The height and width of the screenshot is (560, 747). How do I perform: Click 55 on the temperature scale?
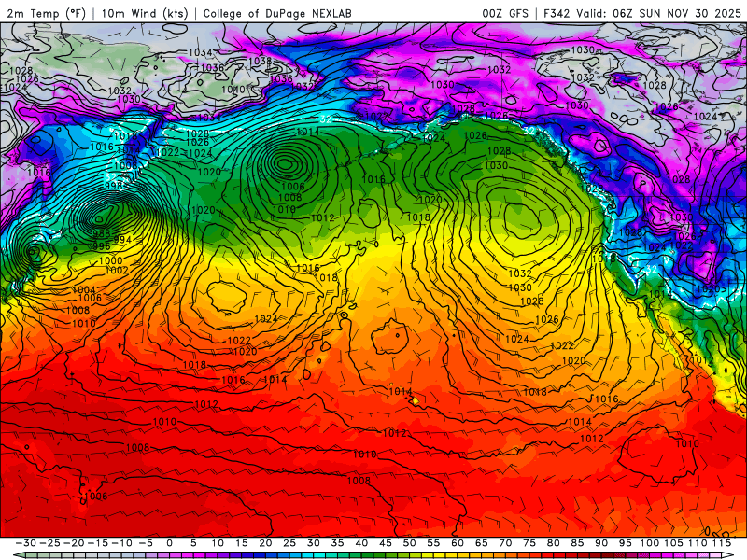click(433, 543)
